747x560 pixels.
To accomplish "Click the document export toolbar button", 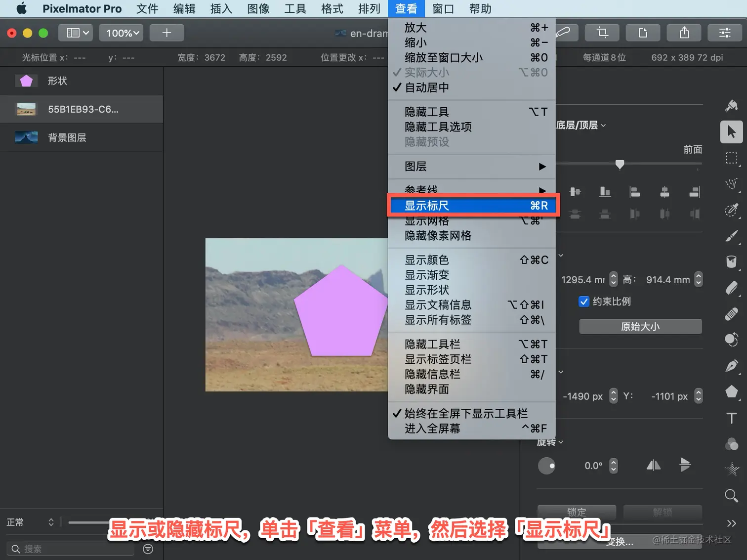I will (643, 33).
